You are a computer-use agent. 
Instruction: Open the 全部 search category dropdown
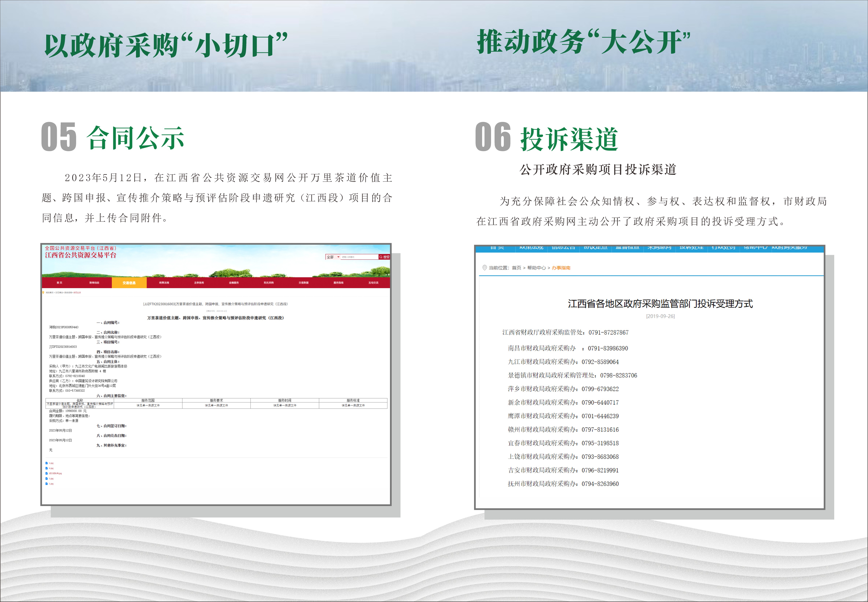pyautogui.click(x=333, y=257)
